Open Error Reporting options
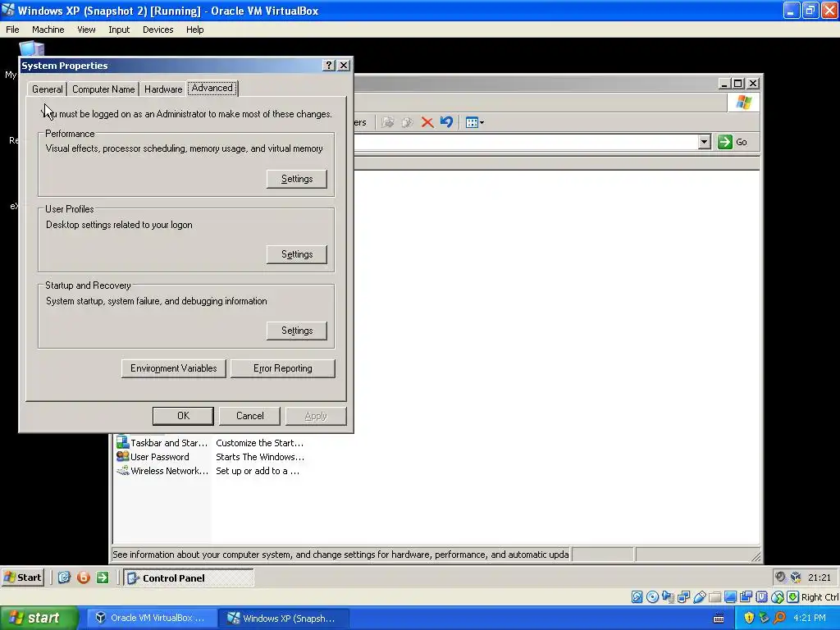 pos(283,368)
